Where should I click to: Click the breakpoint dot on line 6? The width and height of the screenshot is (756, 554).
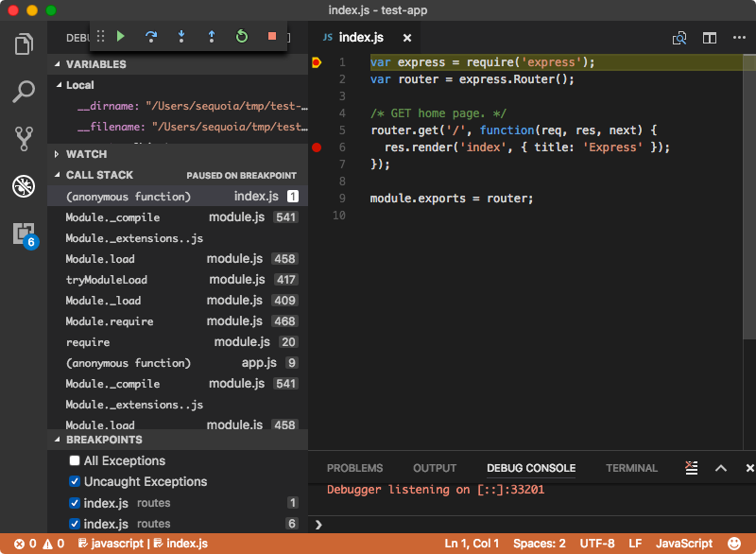(x=317, y=147)
